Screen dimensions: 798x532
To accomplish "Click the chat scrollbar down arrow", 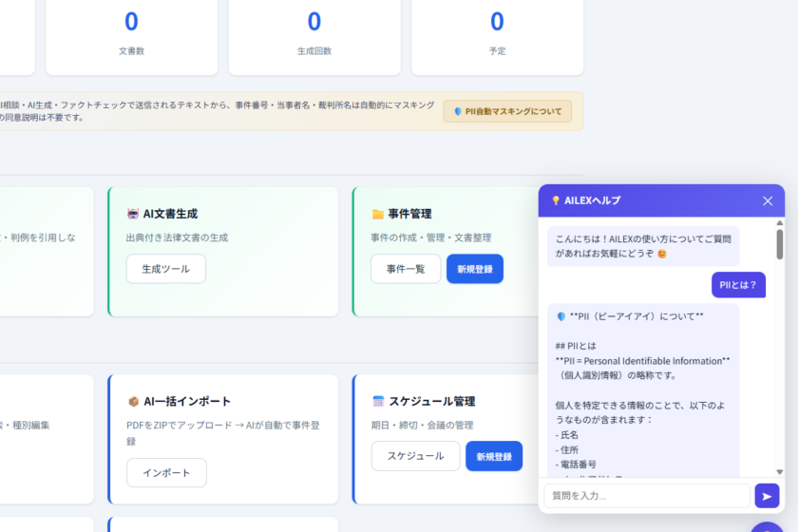I will [780, 471].
